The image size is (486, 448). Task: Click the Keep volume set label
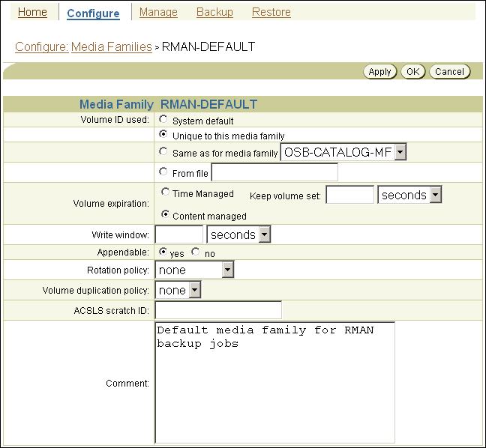[x=286, y=196]
